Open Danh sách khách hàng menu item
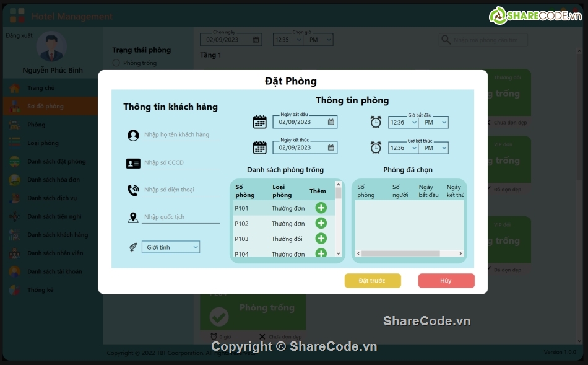Image resolution: width=588 pixels, height=365 pixels. 58,235
